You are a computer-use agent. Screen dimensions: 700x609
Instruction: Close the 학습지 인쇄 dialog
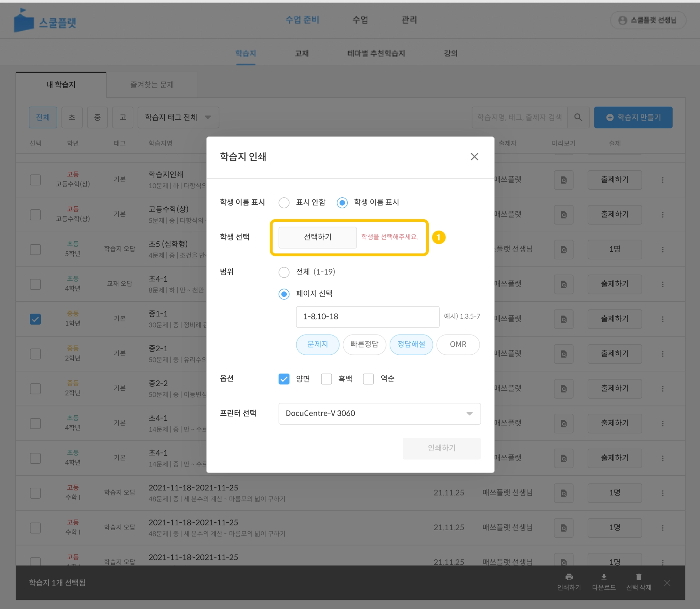tap(474, 157)
